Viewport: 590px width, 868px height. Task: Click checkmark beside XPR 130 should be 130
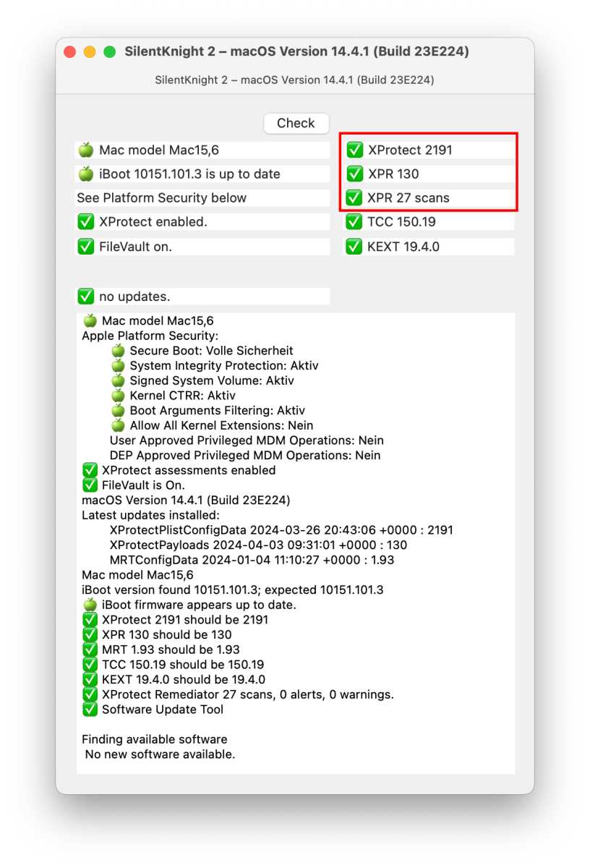tap(90, 635)
